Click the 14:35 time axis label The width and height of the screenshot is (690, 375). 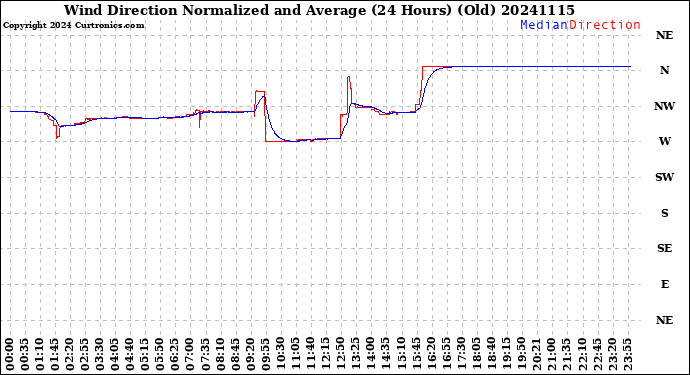click(385, 355)
